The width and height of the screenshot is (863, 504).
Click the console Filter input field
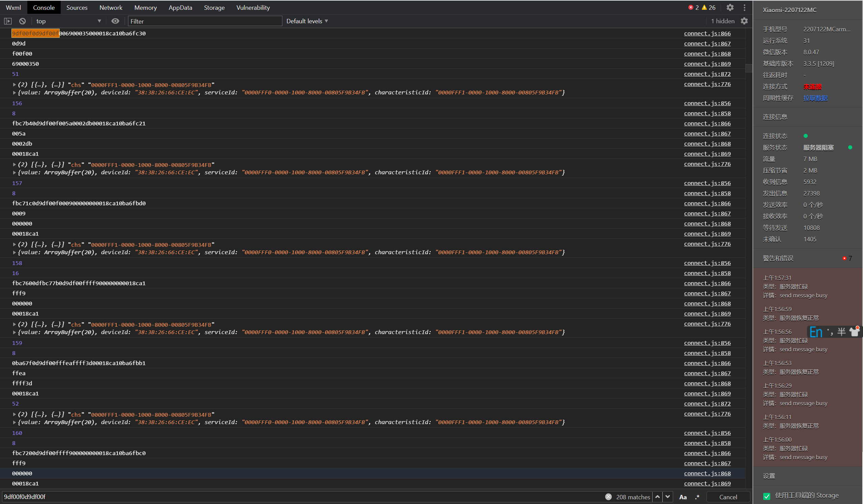point(205,21)
